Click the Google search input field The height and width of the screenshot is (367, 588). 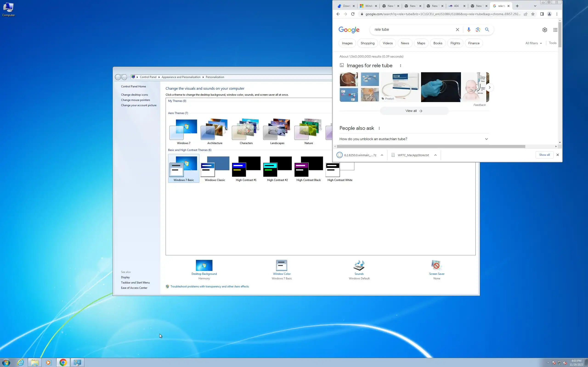click(x=413, y=30)
